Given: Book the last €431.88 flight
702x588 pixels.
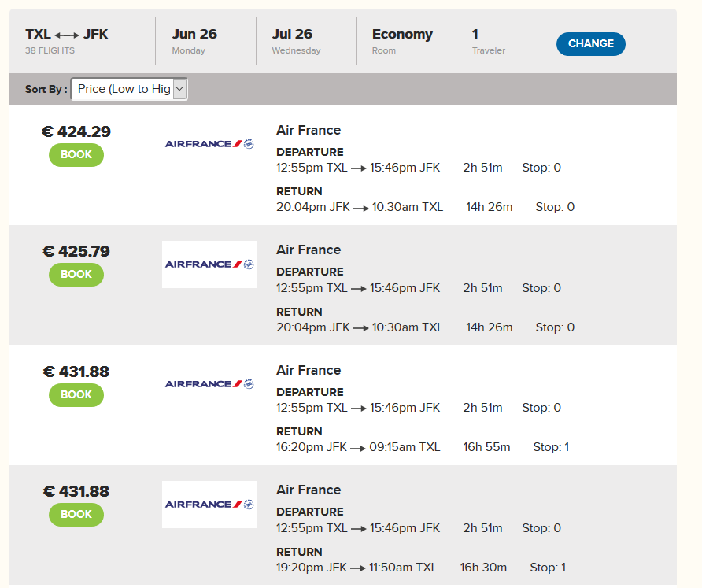Looking at the screenshot, I should click(76, 514).
